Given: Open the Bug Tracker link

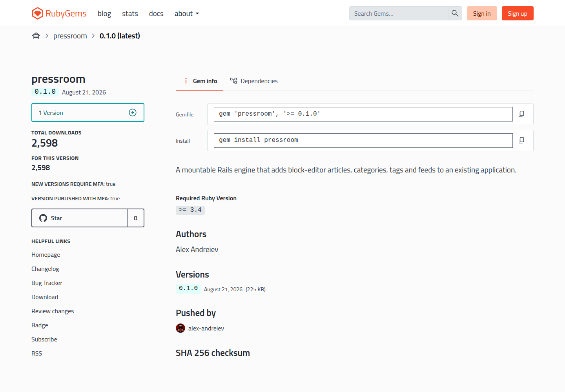Looking at the screenshot, I should 47,283.
